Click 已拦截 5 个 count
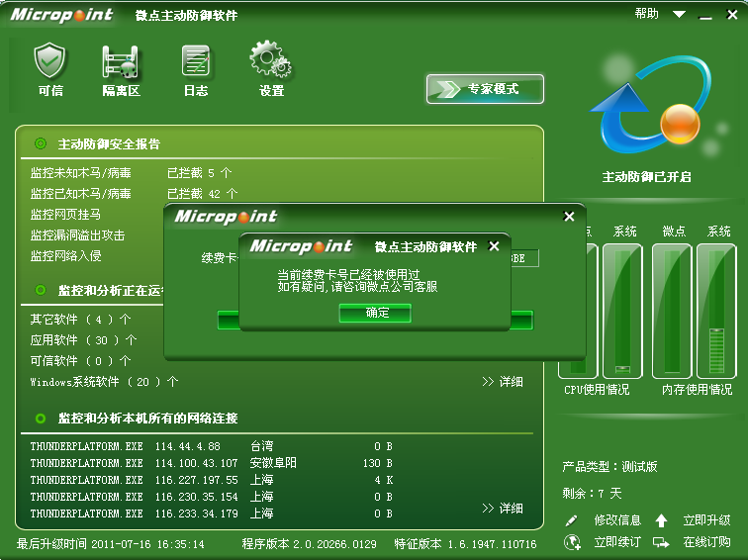 [200, 173]
